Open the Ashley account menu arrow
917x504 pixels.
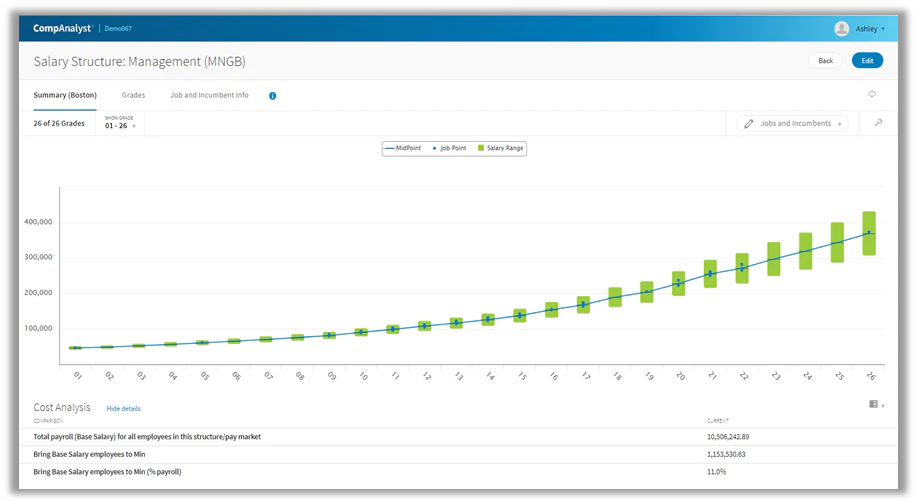click(883, 29)
